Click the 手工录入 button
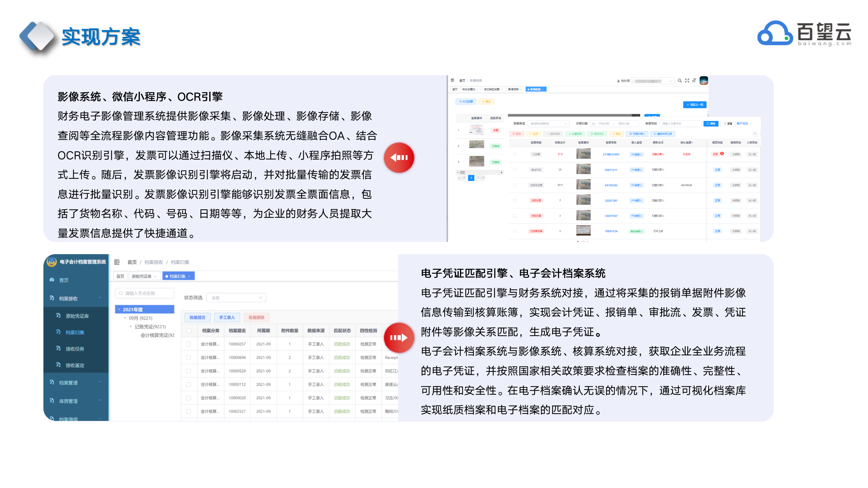 pyautogui.click(x=226, y=318)
